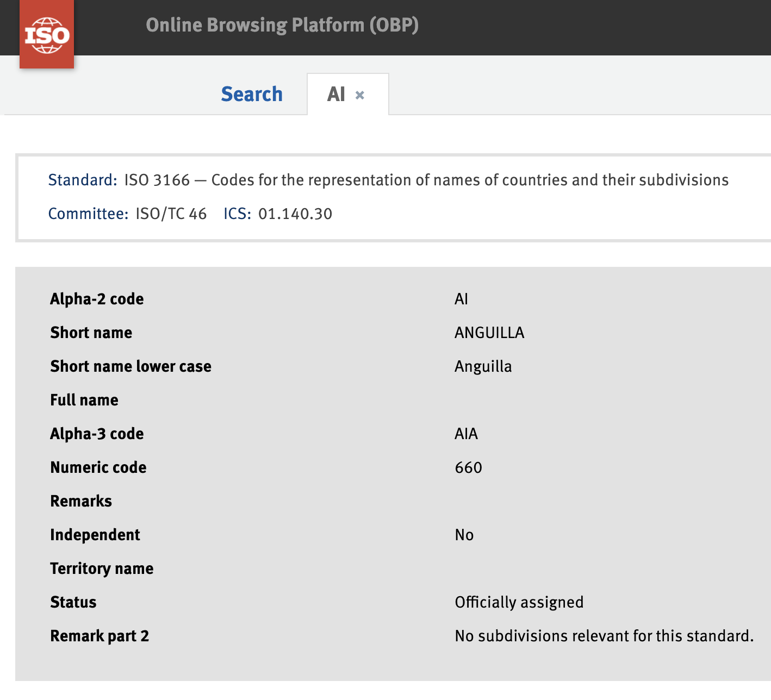This screenshot has width=771, height=700.
Task: Click the ICS: label
Action: point(237,214)
